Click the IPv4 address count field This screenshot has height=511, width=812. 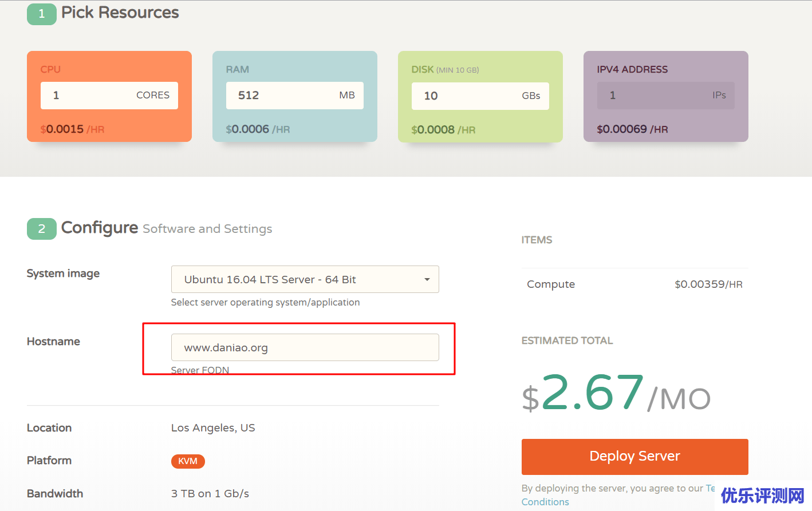pos(665,96)
